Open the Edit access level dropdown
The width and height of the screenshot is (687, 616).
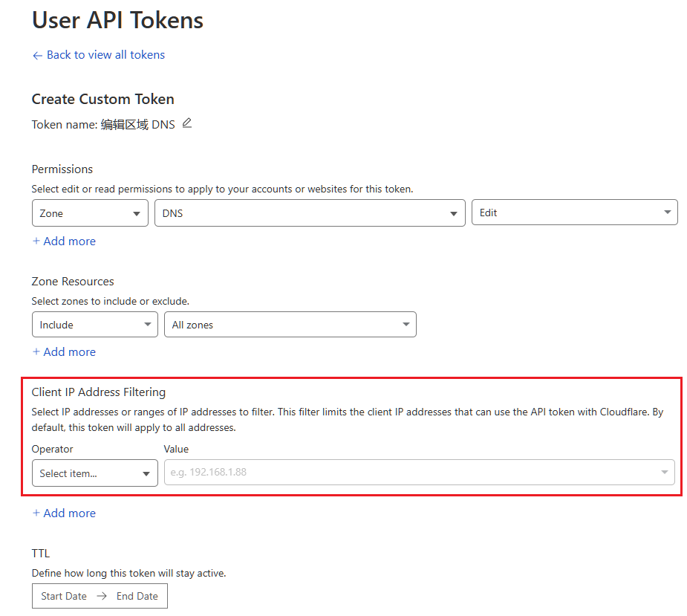pos(574,212)
